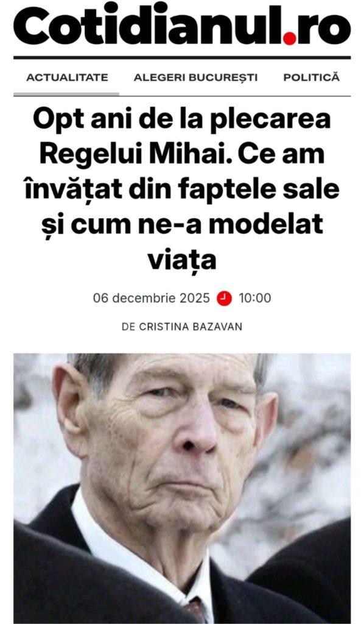The height and width of the screenshot is (624, 364).
Task: Open author page for Cristina Bazavan
Action: pos(191,327)
